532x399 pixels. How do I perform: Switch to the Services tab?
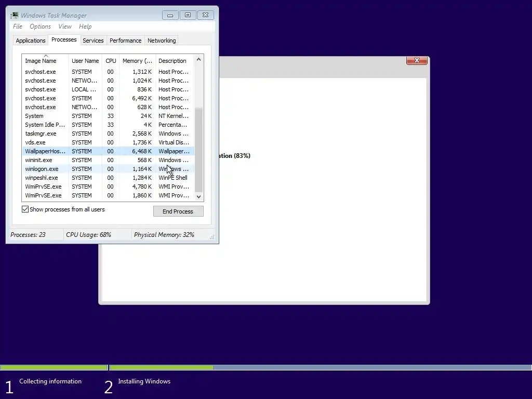click(93, 41)
